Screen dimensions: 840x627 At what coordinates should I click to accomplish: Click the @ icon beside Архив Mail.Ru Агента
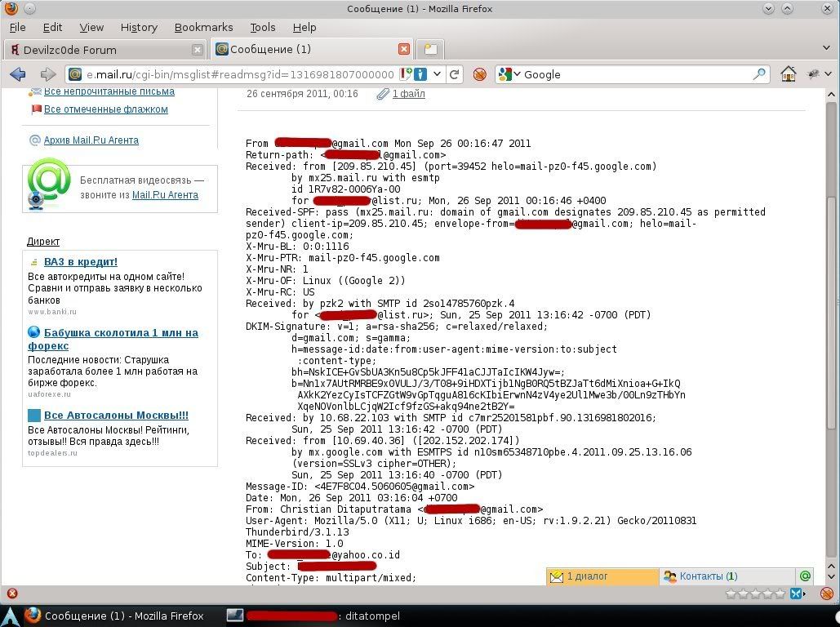click(x=35, y=140)
